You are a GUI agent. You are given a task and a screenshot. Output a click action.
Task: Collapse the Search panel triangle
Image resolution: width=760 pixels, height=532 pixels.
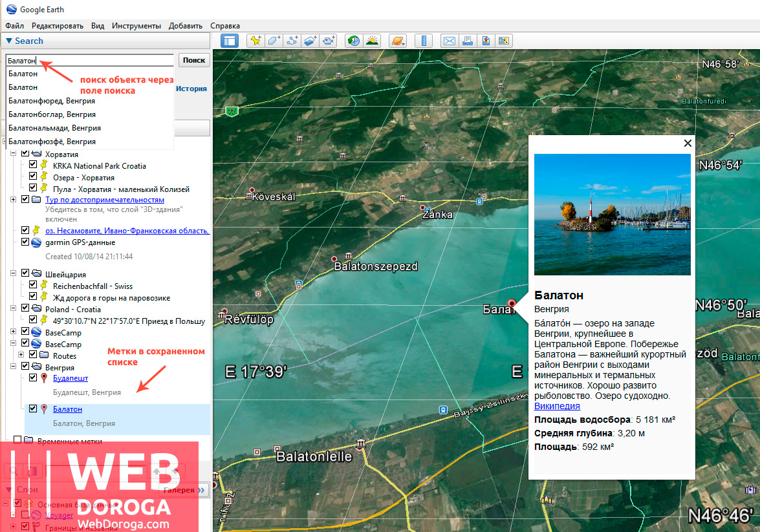click(x=8, y=41)
